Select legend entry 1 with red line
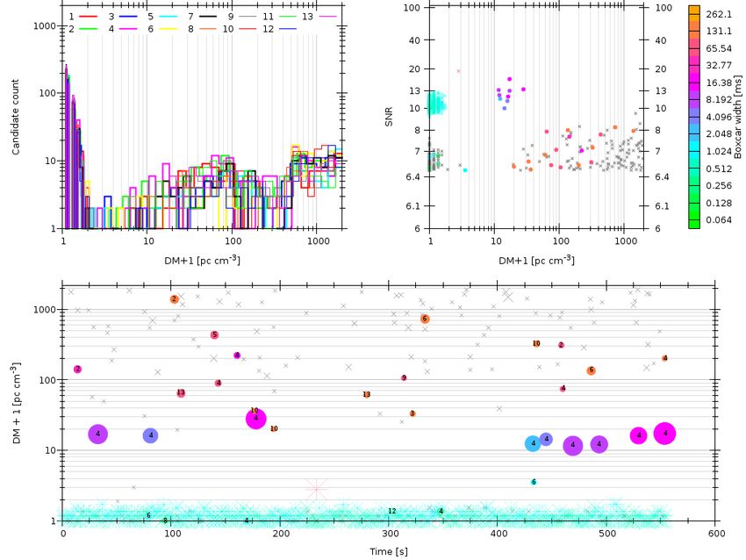The height and width of the screenshot is (560, 746). coord(82,17)
